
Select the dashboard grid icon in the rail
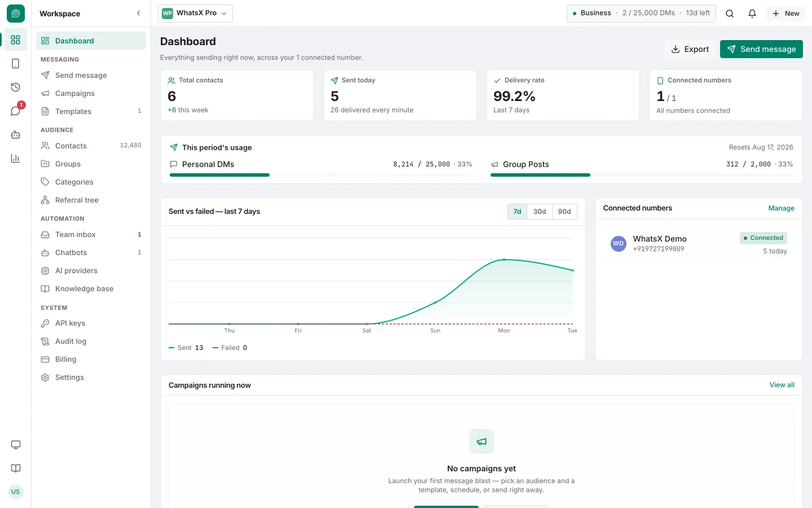pos(15,40)
